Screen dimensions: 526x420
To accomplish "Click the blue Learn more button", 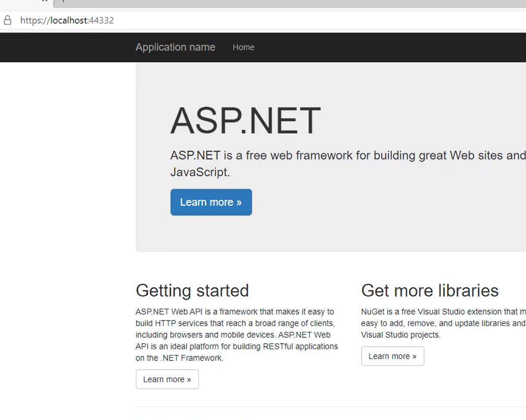I will pyautogui.click(x=211, y=202).
